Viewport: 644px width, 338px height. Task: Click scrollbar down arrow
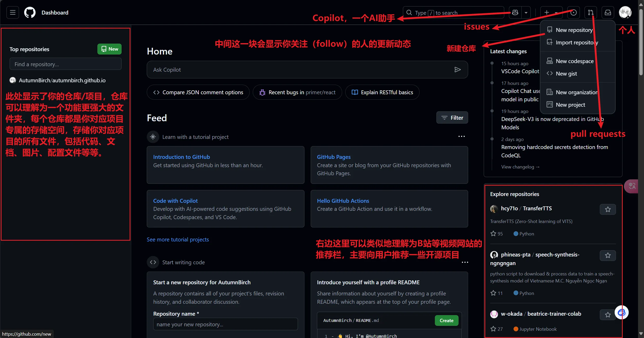coord(641,334)
